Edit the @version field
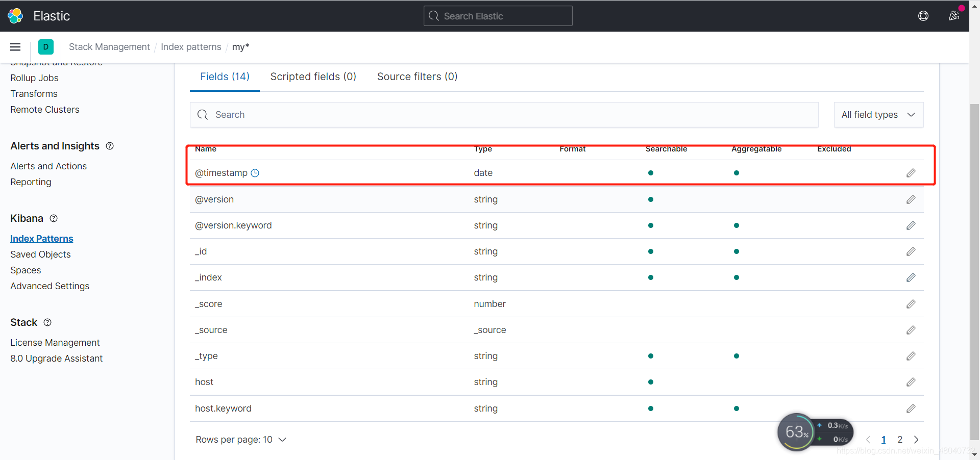 pyautogui.click(x=911, y=199)
